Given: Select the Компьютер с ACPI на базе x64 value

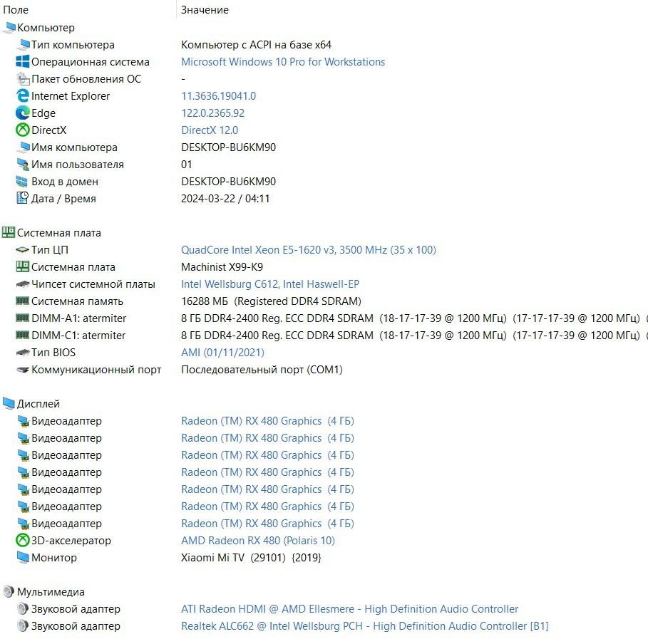Looking at the screenshot, I should pyautogui.click(x=256, y=45).
